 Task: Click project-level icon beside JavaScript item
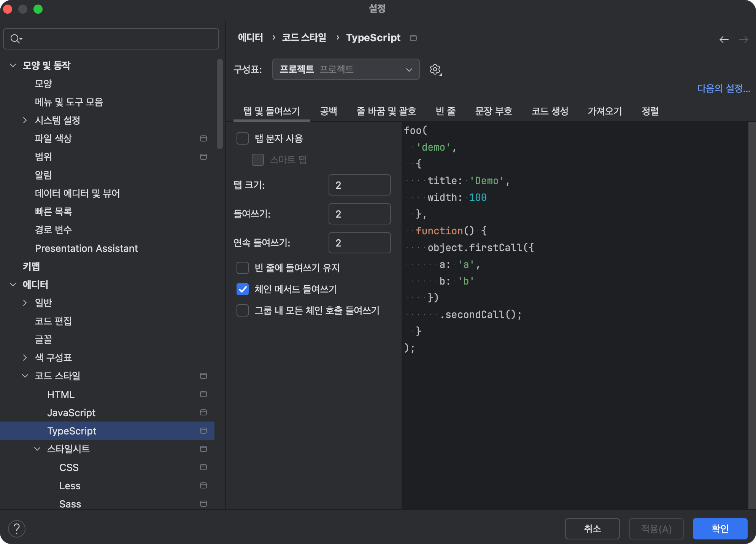[203, 412]
